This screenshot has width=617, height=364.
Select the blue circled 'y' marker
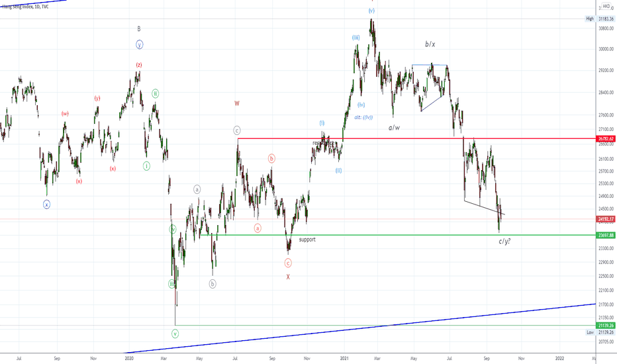139,44
